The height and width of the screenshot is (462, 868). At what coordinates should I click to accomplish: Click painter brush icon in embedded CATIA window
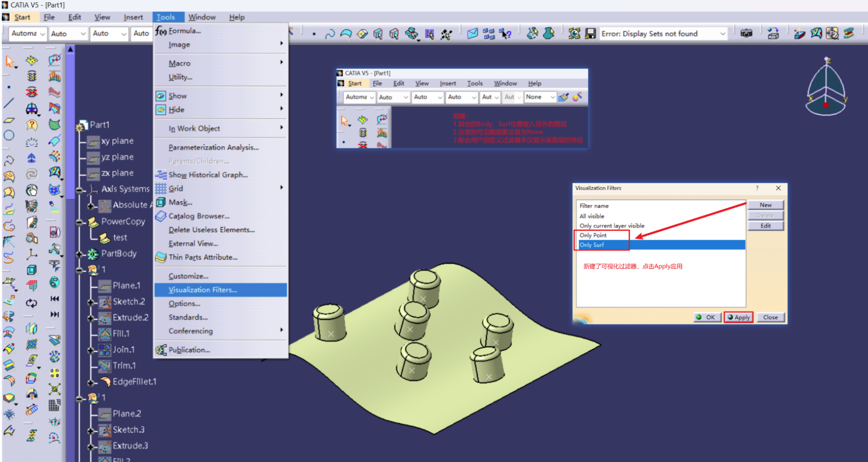tap(563, 97)
